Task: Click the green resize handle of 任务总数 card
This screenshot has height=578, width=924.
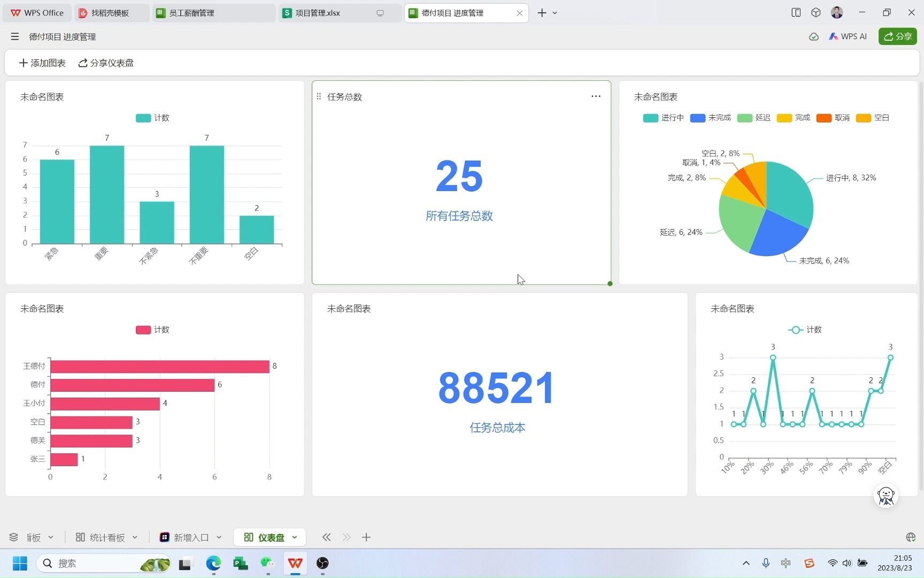Action: (610, 284)
